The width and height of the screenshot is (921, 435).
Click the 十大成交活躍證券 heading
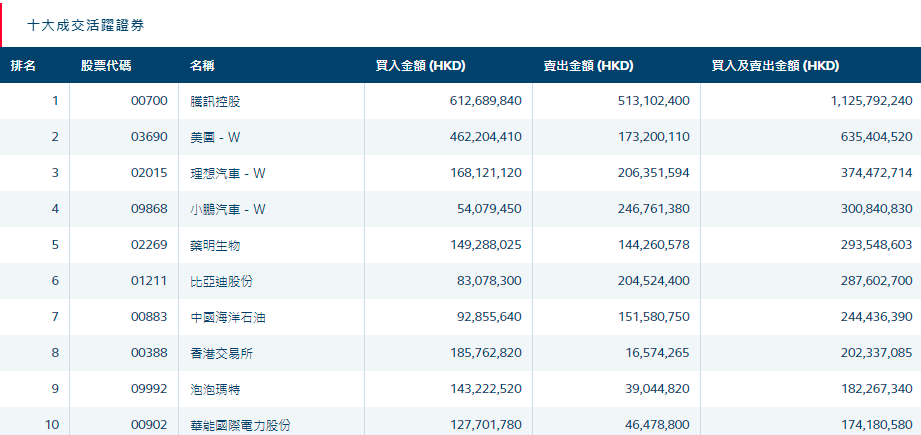85,25
